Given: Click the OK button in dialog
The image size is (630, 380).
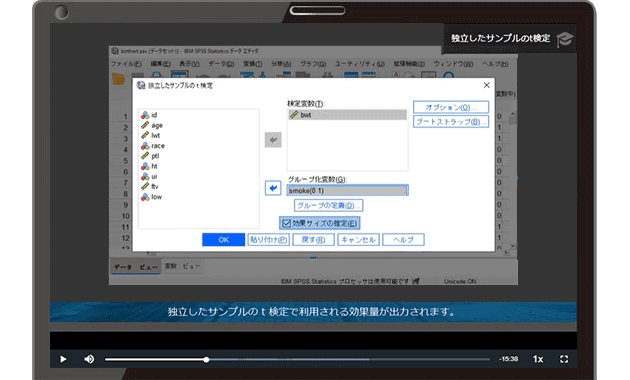Looking at the screenshot, I should click(223, 239).
